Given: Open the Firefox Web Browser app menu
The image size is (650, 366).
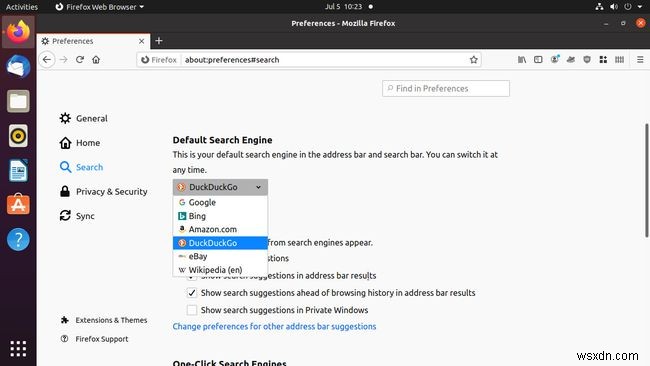Looking at the screenshot, I should tap(99, 7).
